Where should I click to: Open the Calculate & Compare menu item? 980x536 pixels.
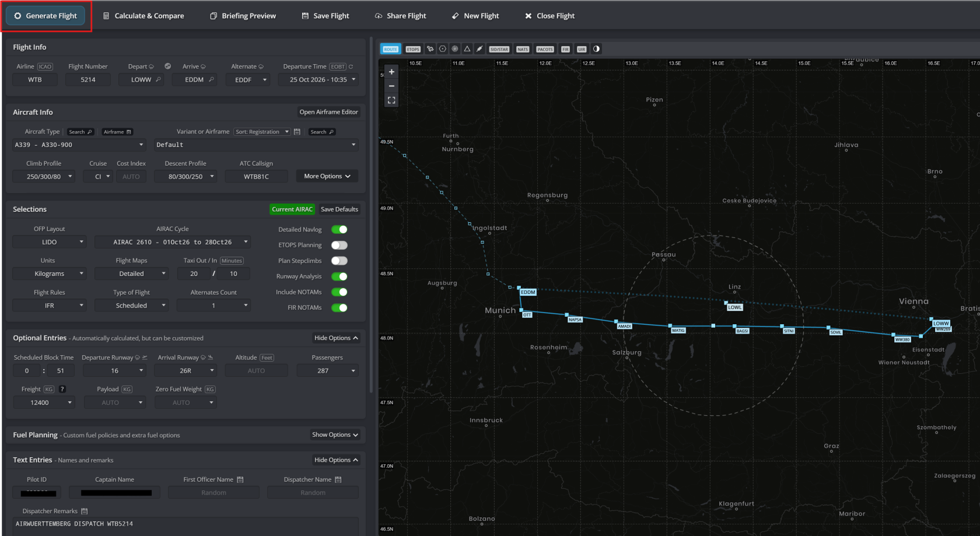pos(143,16)
